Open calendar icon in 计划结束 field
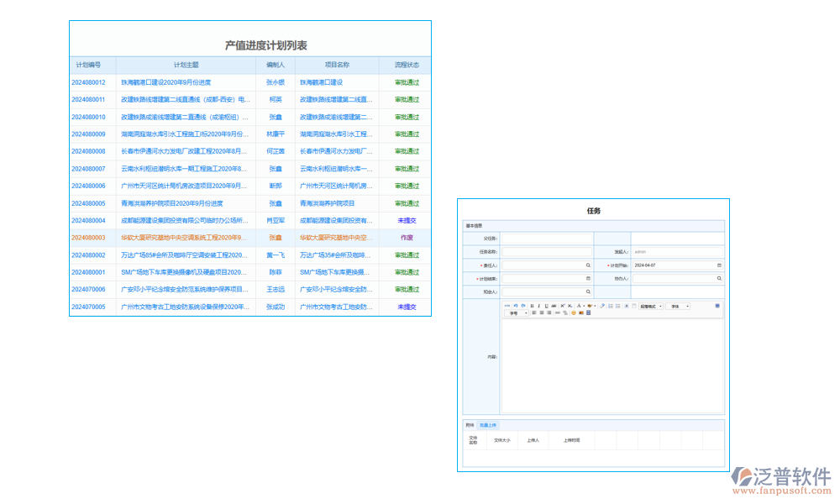The image size is (840, 504). 588,278
